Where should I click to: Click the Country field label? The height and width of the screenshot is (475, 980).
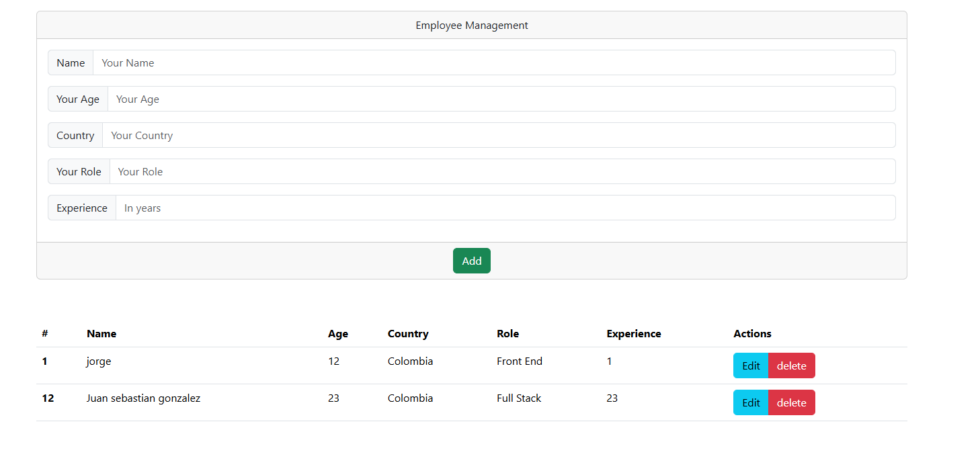point(75,135)
